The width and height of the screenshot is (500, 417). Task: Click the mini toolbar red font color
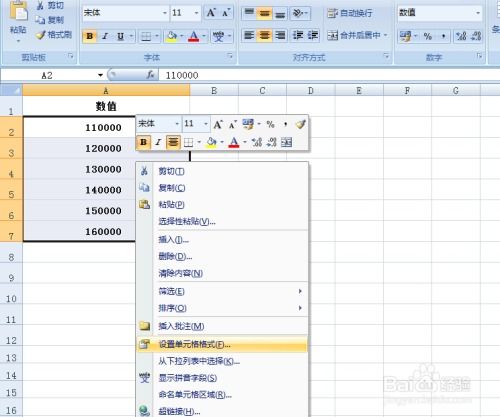click(234, 142)
